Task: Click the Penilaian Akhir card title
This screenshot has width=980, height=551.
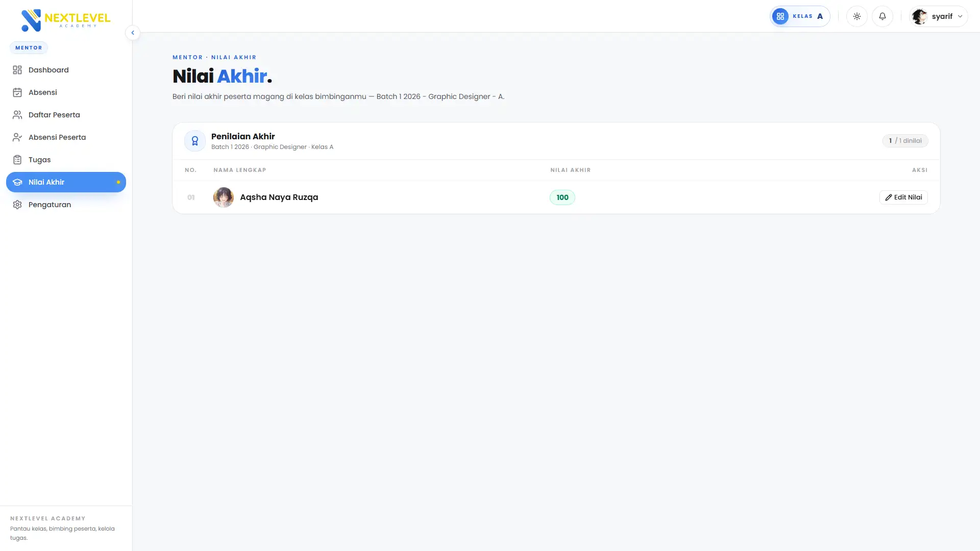Action: coord(243,136)
